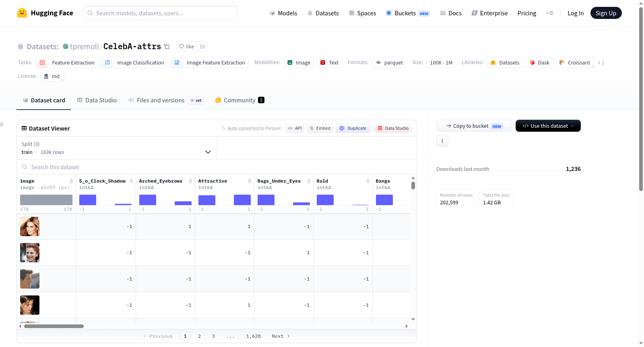The height and width of the screenshot is (347, 644).
Task: Click the Duplicate button
Action: click(x=353, y=128)
